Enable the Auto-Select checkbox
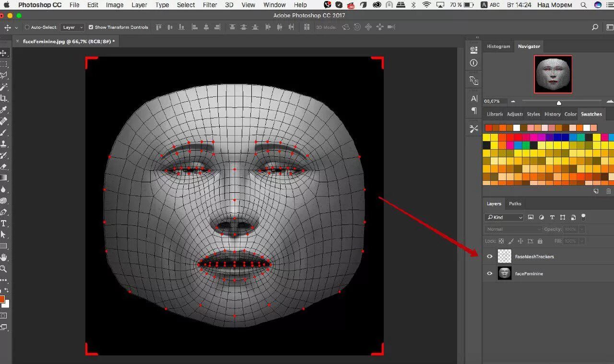Screen dimensions: 614x364 tap(27, 27)
